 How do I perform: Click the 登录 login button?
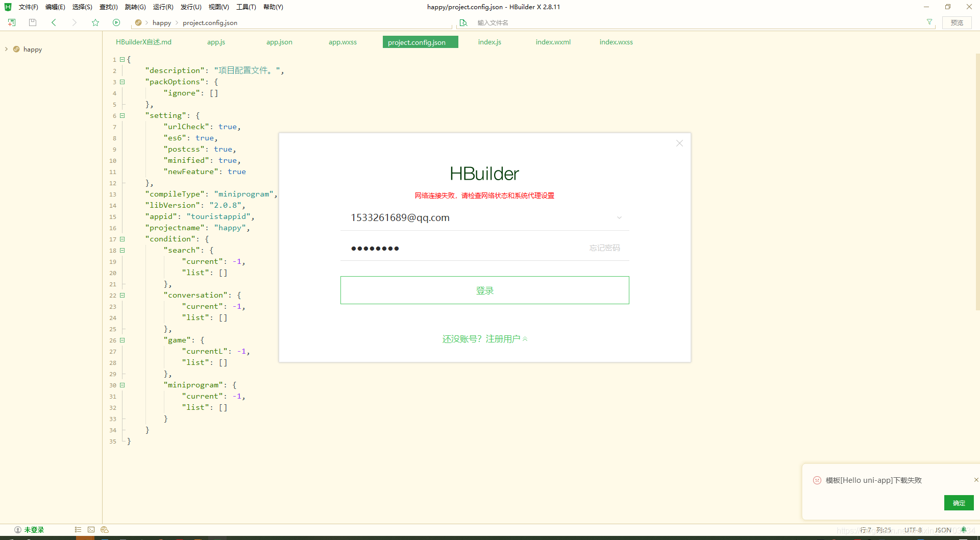(x=484, y=290)
